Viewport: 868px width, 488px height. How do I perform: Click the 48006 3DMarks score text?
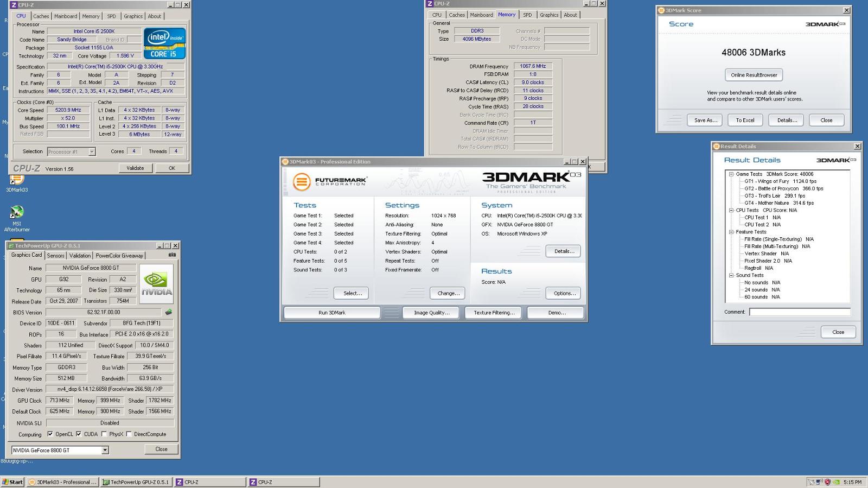(x=754, y=53)
